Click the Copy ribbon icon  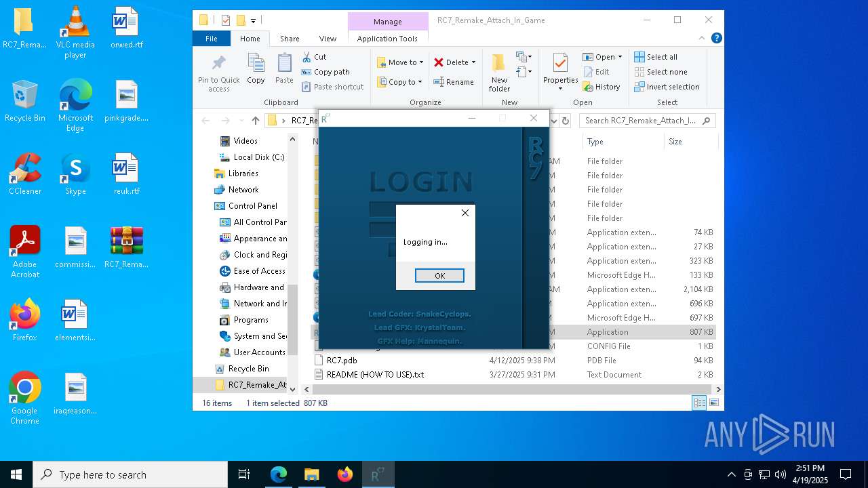[256, 69]
